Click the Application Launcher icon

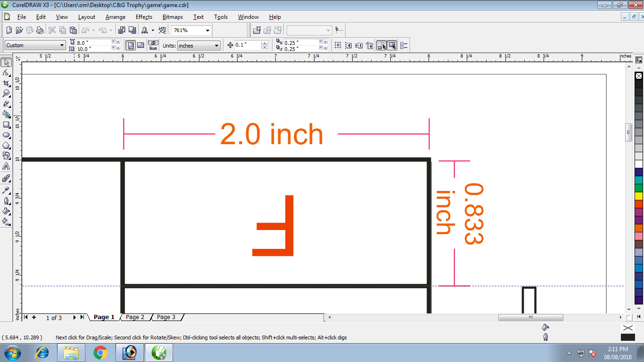pos(145,30)
